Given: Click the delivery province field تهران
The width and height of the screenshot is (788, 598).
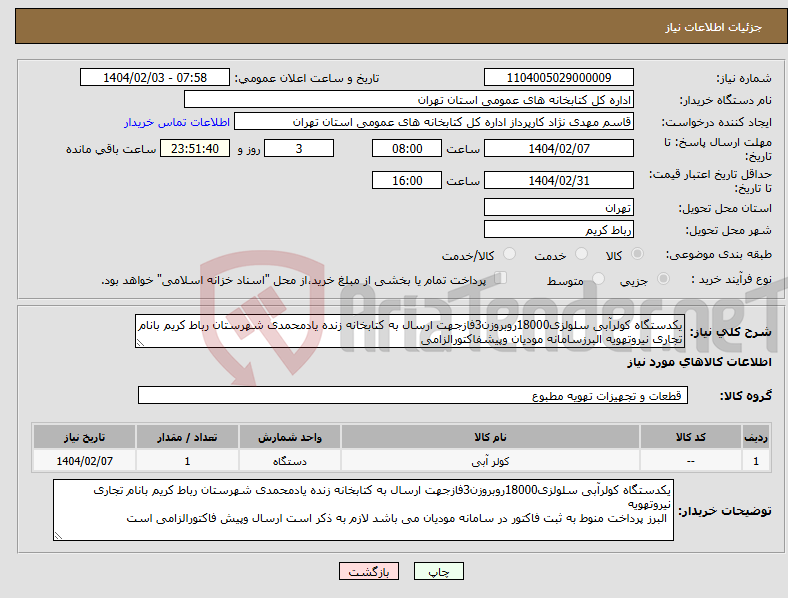Looking at the screenshot, I should (x=558, y=207).
